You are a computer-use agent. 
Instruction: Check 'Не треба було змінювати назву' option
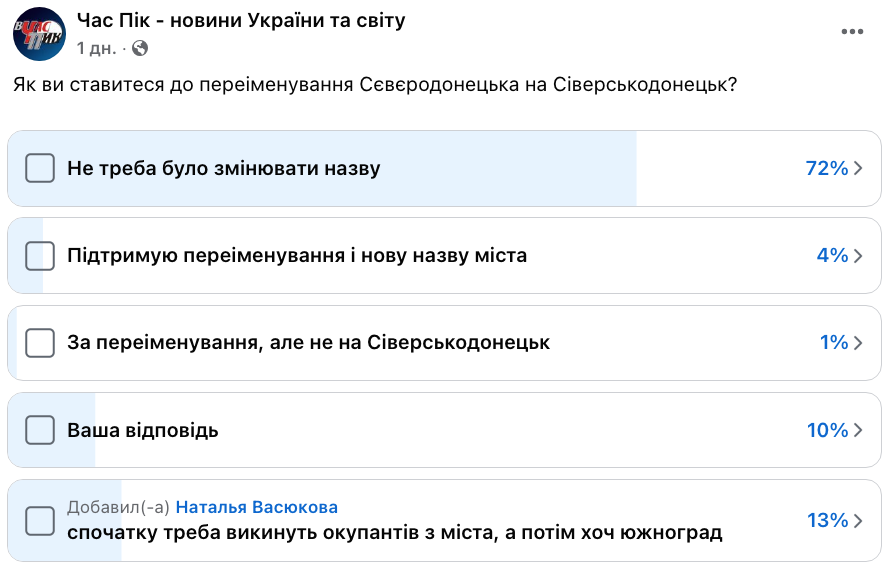coord(40,168)
